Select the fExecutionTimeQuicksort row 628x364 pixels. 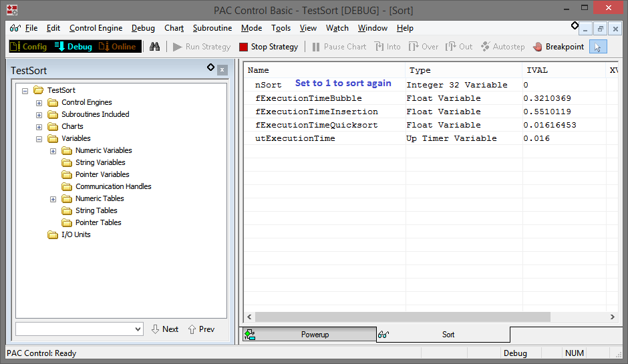(431, 125)
